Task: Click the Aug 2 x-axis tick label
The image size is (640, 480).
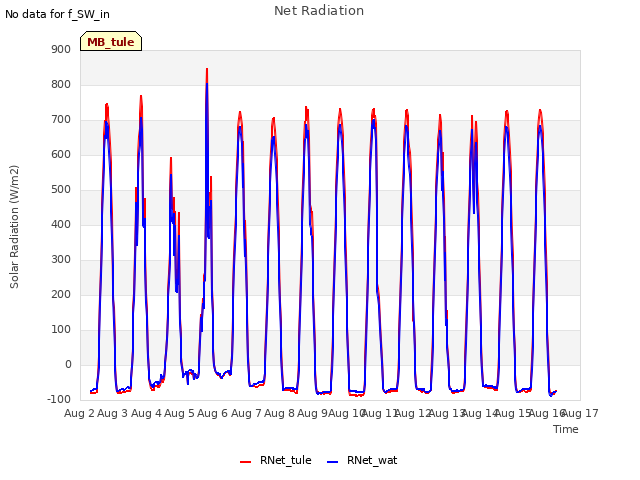Action: click(x=79, y=413)
